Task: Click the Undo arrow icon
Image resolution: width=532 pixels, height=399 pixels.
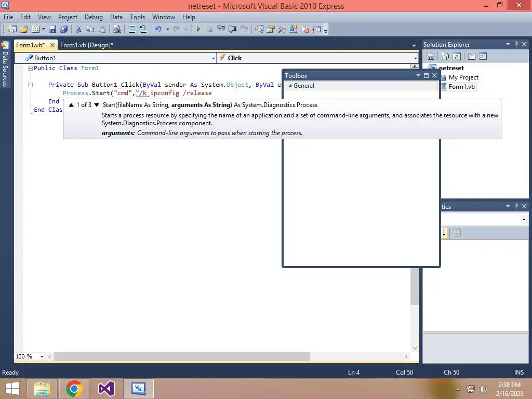Action: coord(158,29)
